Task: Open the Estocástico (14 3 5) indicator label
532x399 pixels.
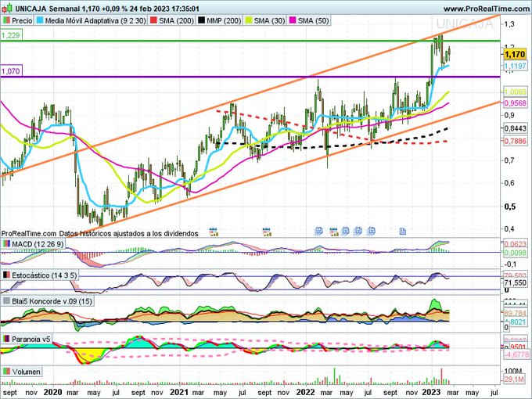Action: (40, 275)
